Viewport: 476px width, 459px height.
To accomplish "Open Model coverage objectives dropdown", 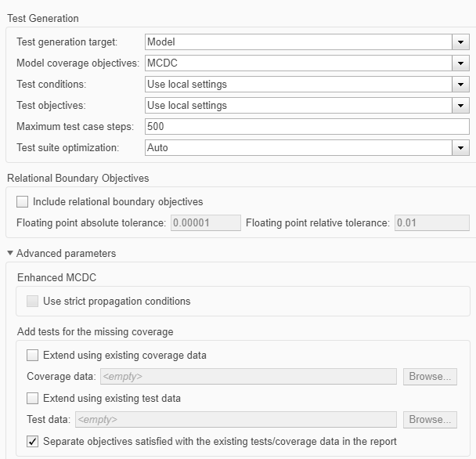I will click(x=297, y=63).
